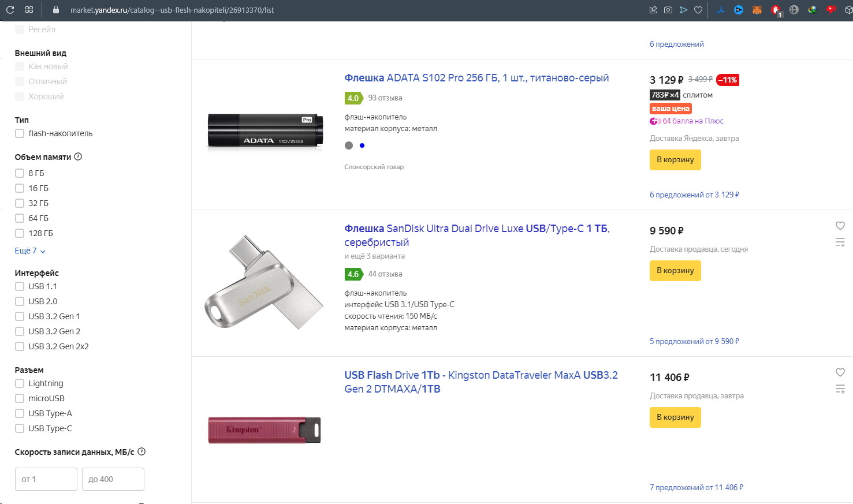
Task: Reload the page with the refresh icon
Action: [x=10, y=10]
